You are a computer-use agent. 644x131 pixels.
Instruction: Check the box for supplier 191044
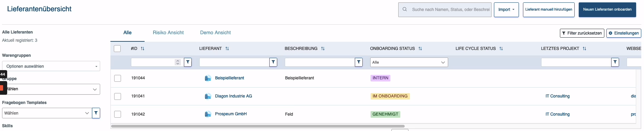118,78
